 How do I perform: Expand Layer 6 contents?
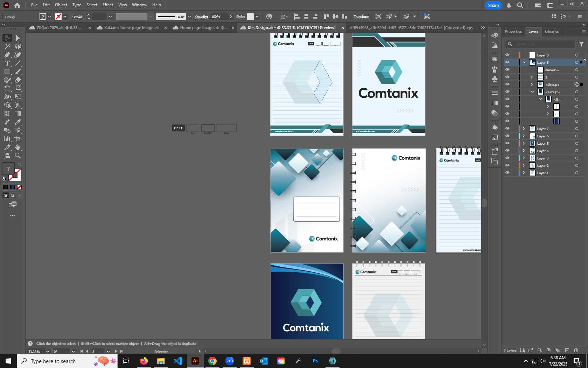[x=524, y=136]
